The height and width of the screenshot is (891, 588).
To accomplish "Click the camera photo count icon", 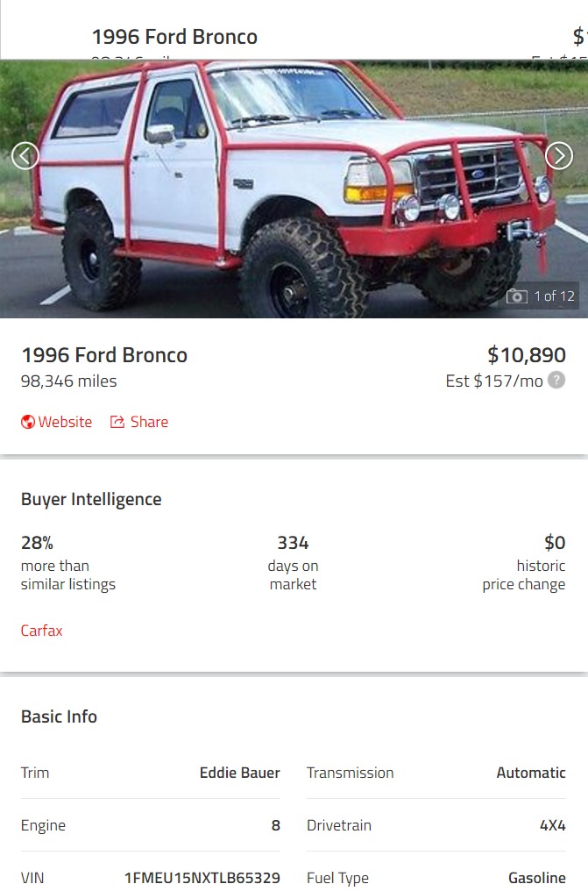I will [517, 296].
